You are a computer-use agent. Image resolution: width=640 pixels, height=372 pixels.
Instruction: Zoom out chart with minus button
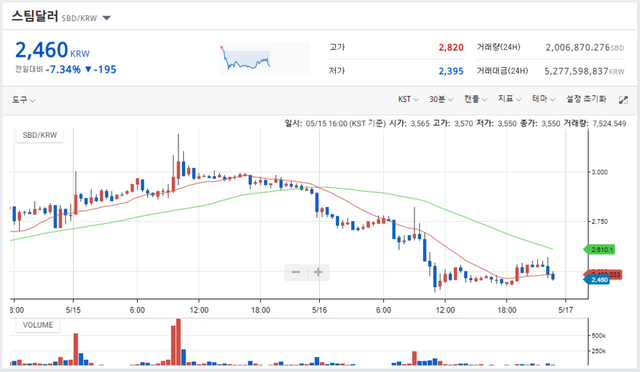[296, 272]
